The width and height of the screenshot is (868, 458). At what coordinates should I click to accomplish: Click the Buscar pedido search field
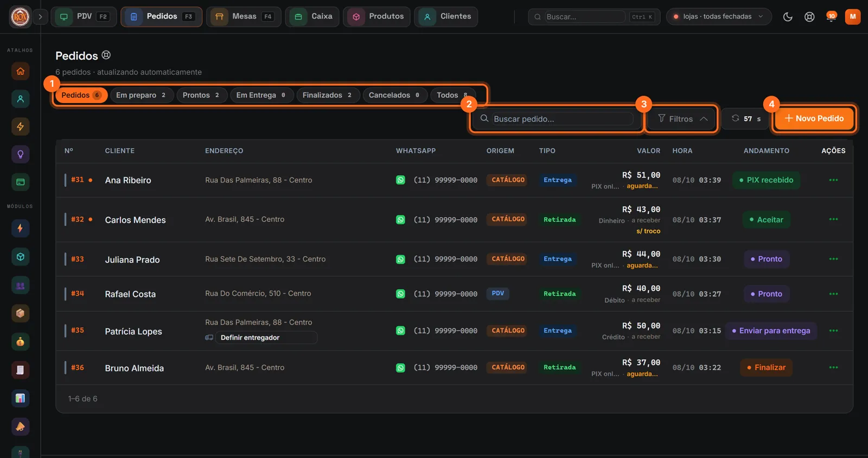coord(556,119)
